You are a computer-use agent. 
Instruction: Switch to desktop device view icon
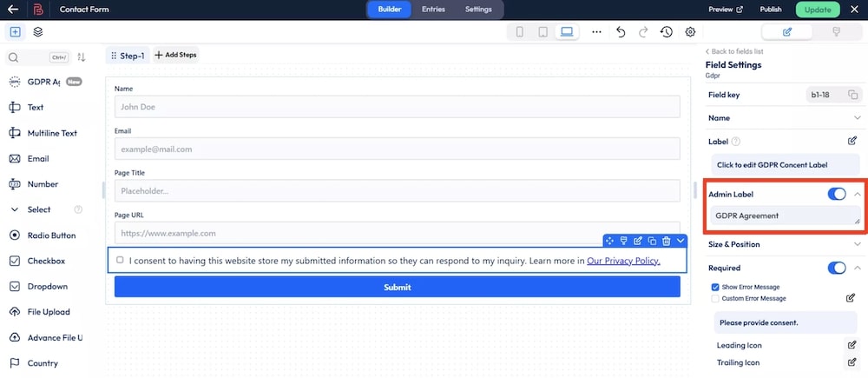(567, 32)
